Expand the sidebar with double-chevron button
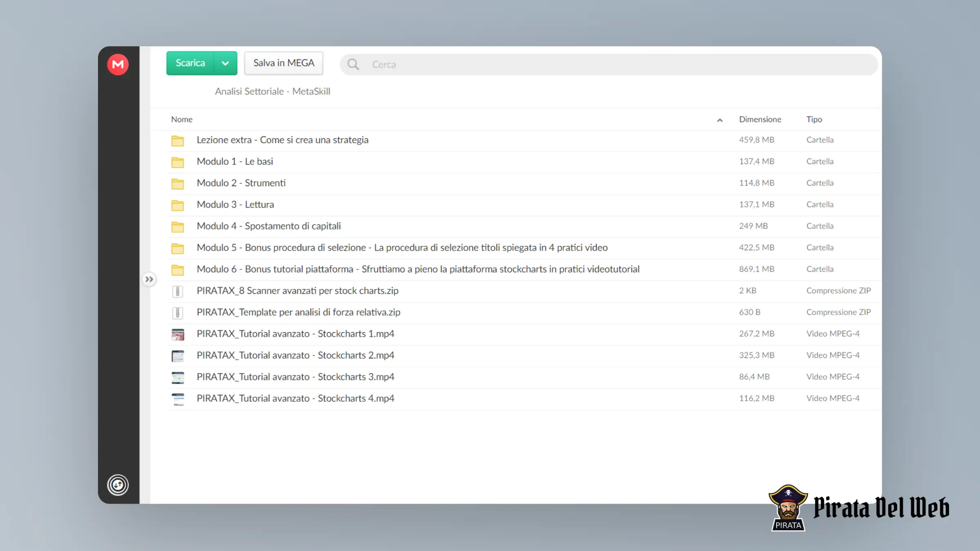 coord(149,279)
